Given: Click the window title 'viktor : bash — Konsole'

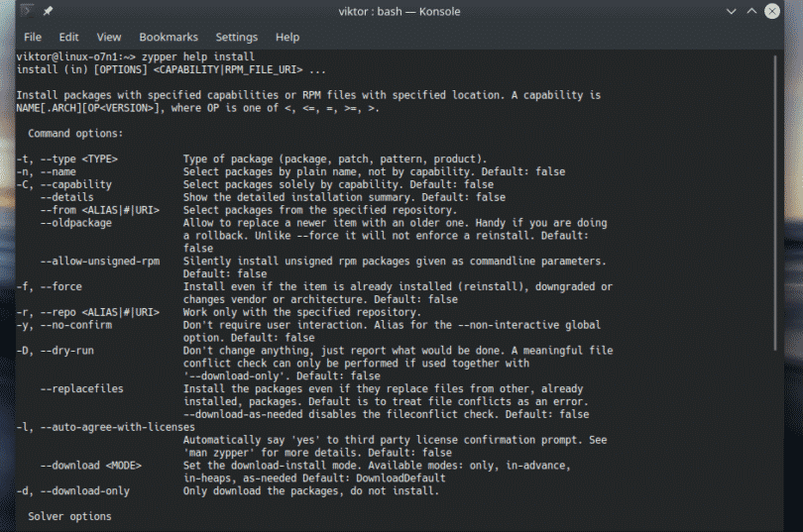Looking at the screenshot, I should coord(401,11).
